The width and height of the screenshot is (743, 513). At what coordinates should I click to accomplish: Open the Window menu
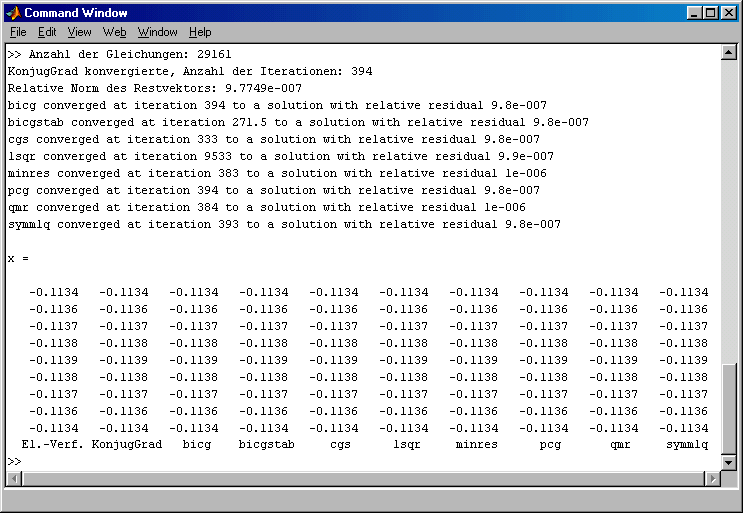[157, 32]
